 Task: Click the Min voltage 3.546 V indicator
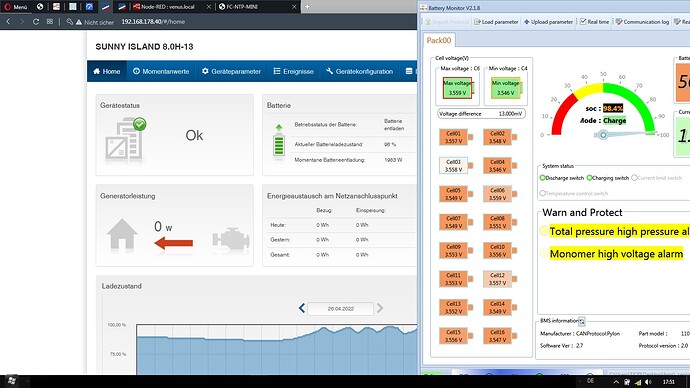[x=506, y=88]
